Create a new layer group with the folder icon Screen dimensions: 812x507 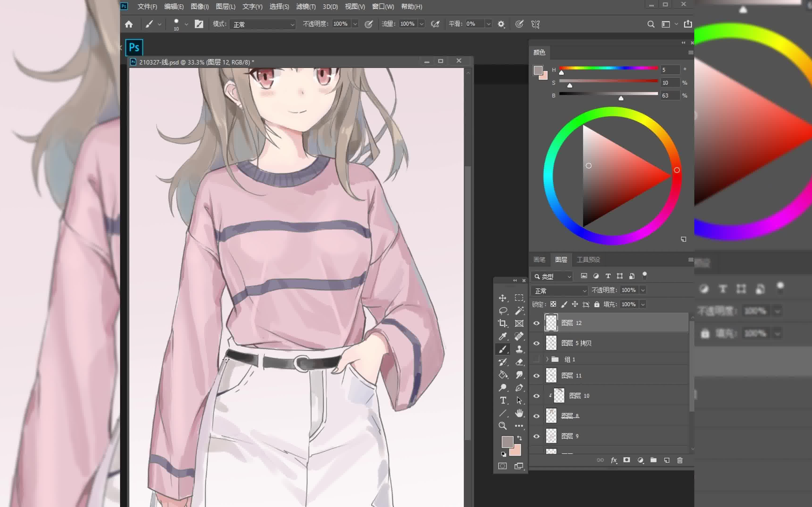(653, 460)
